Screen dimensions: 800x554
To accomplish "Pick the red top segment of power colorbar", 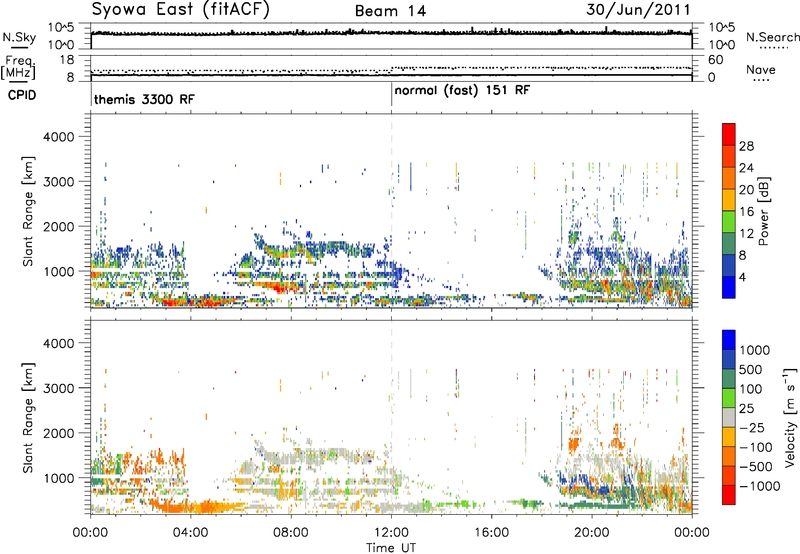I will [729, 134].
